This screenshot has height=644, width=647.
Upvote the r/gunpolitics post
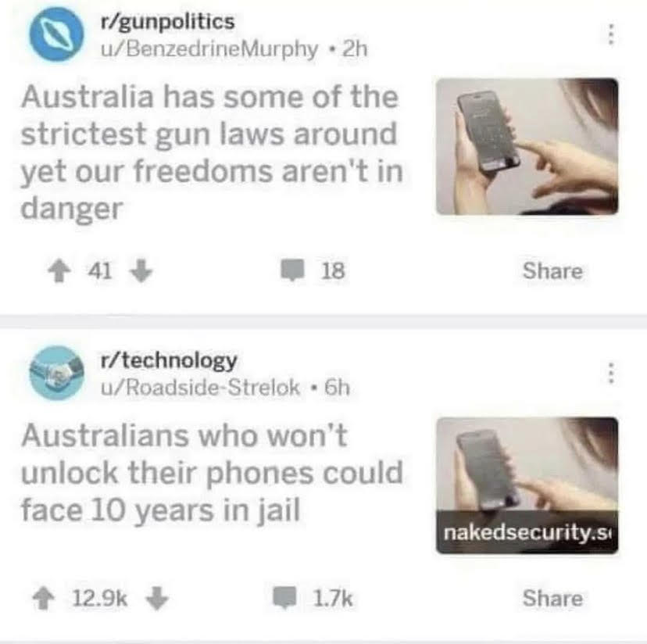59,271
